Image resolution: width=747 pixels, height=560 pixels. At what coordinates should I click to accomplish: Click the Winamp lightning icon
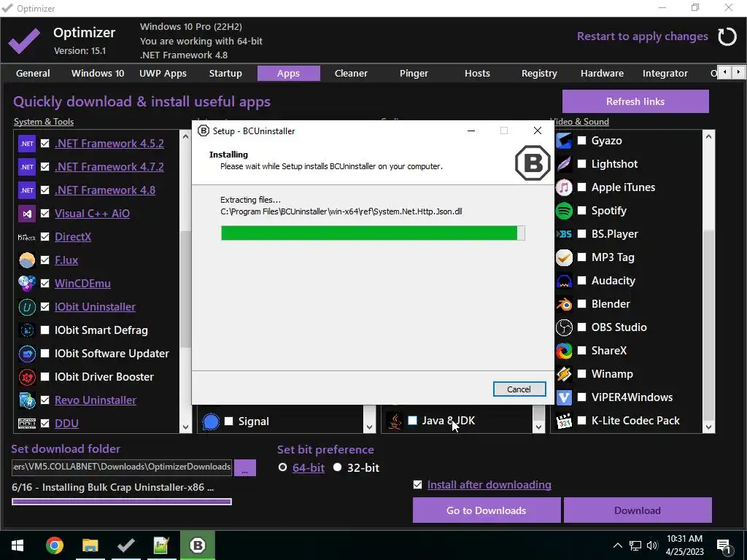[564, 374]
